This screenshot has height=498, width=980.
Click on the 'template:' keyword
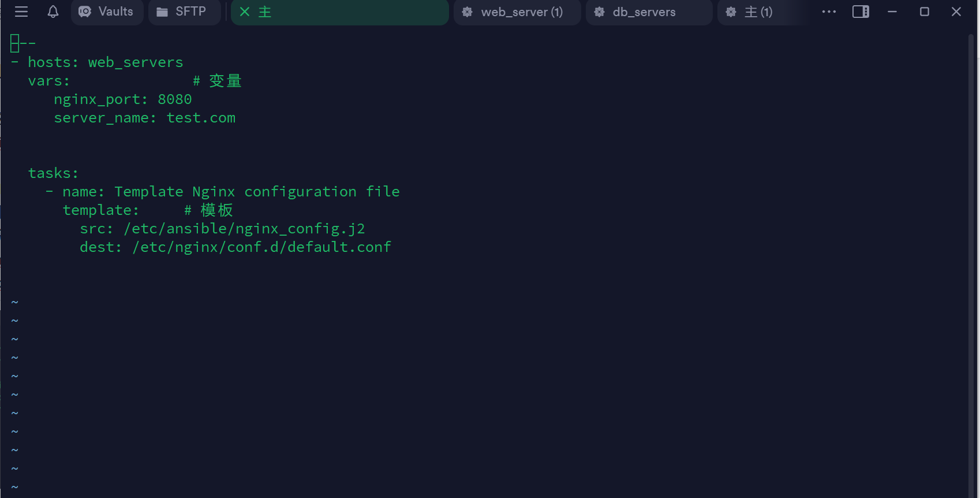pos(101,210)
